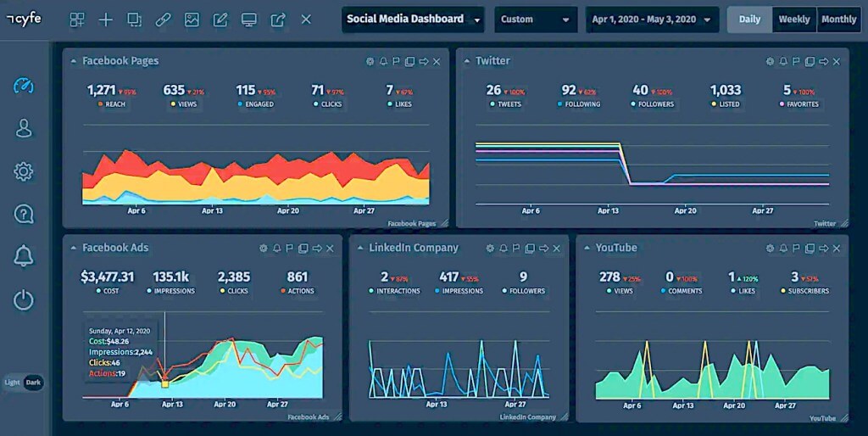868x436 pixels.
Task: Click the export arrow icon
Action: pos(278,20)
